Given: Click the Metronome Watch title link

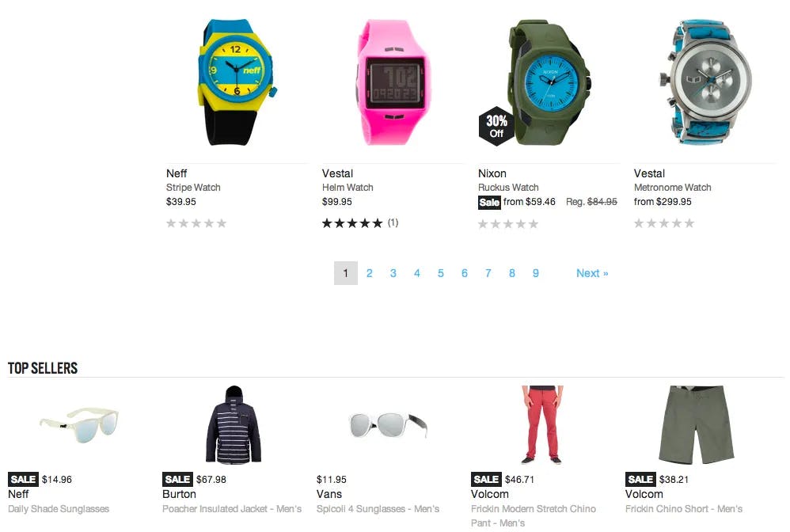Looking at the screenshot, I should pos(672,188).
